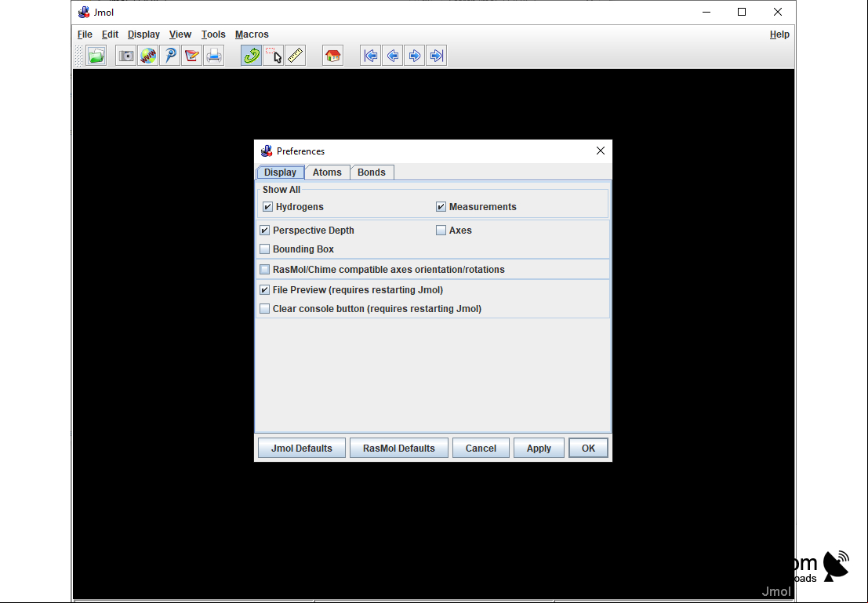Export image using the camera icon
868x603 pixels.
[x=126, y=56]
